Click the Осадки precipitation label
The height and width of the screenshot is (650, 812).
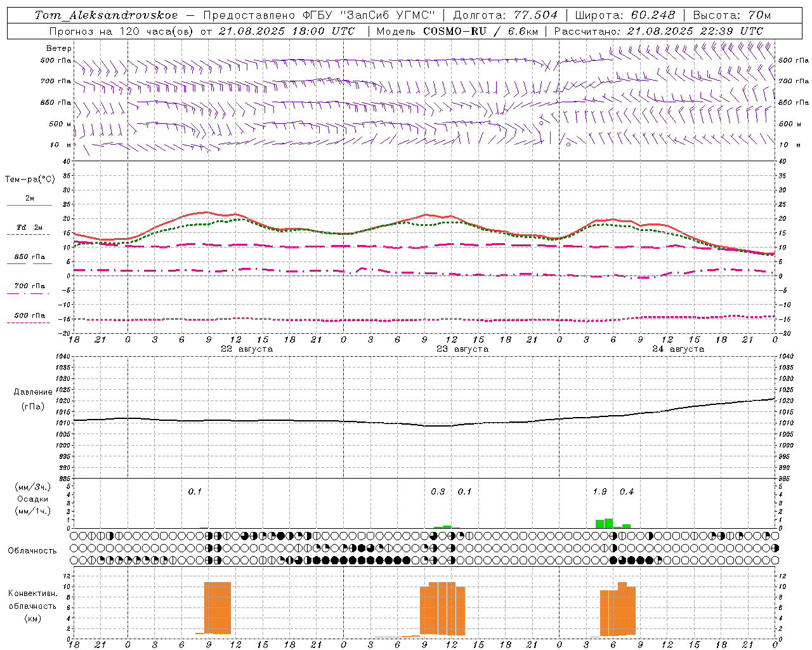tap(33, 499)
